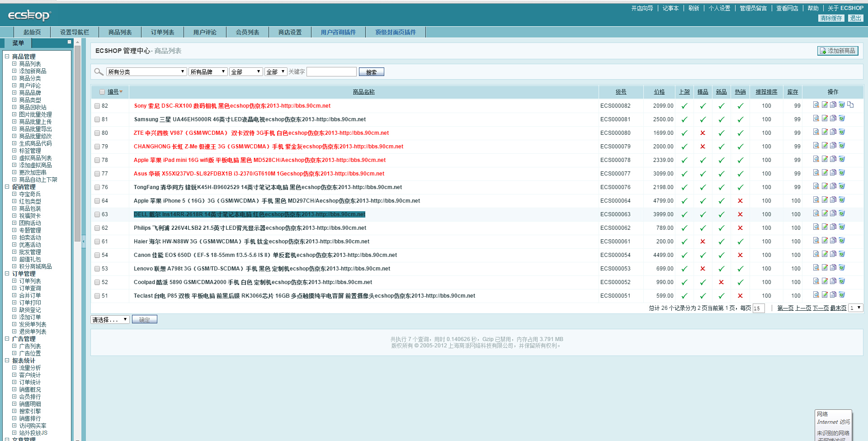Click edit icon for product 64 iPhone 5
Viewport: 868px width, 441px height.
[825, 199]
